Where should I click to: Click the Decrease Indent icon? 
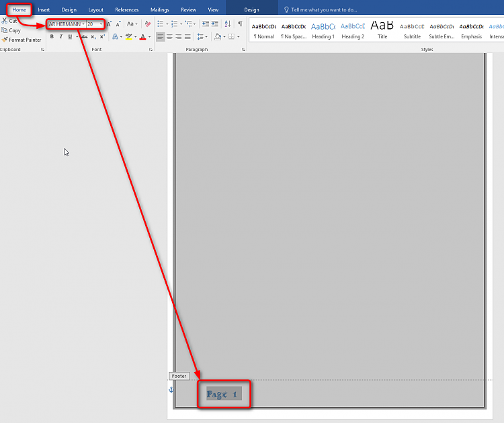tap(206, 24)
